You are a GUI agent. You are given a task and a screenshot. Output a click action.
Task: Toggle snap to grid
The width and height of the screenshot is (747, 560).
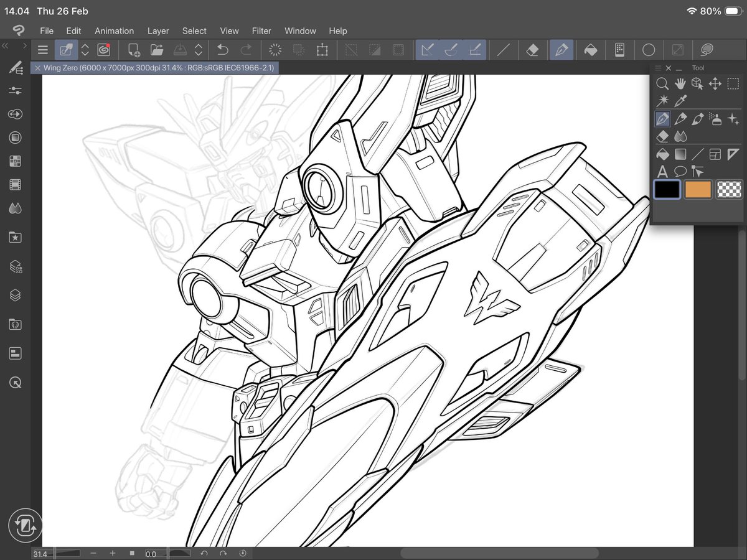[x=475, y=50]
